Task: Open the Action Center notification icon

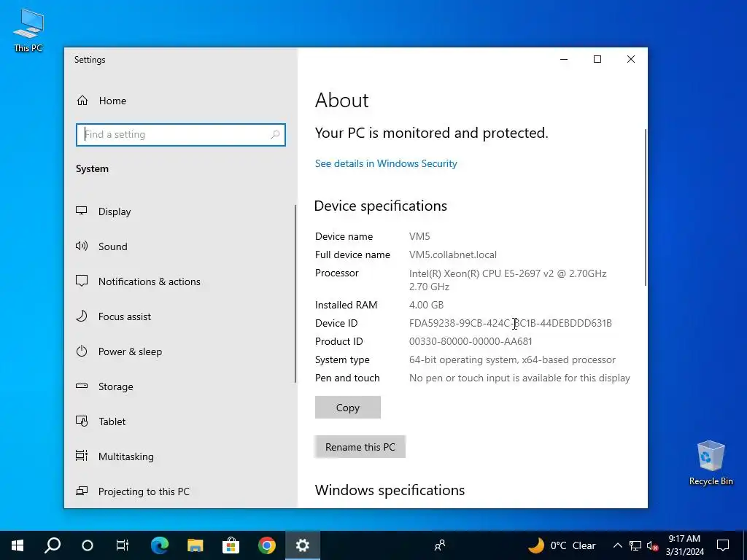Action: (x=723, y=545)
